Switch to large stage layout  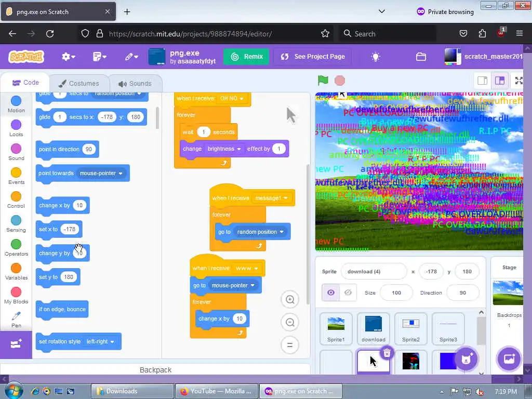(x=500, y=81)
